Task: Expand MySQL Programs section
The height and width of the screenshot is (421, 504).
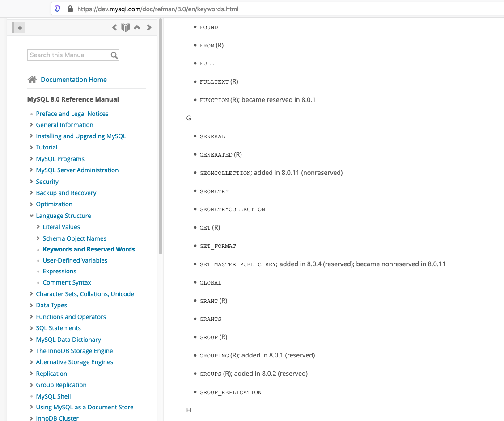Action: (x=31, y=159)
